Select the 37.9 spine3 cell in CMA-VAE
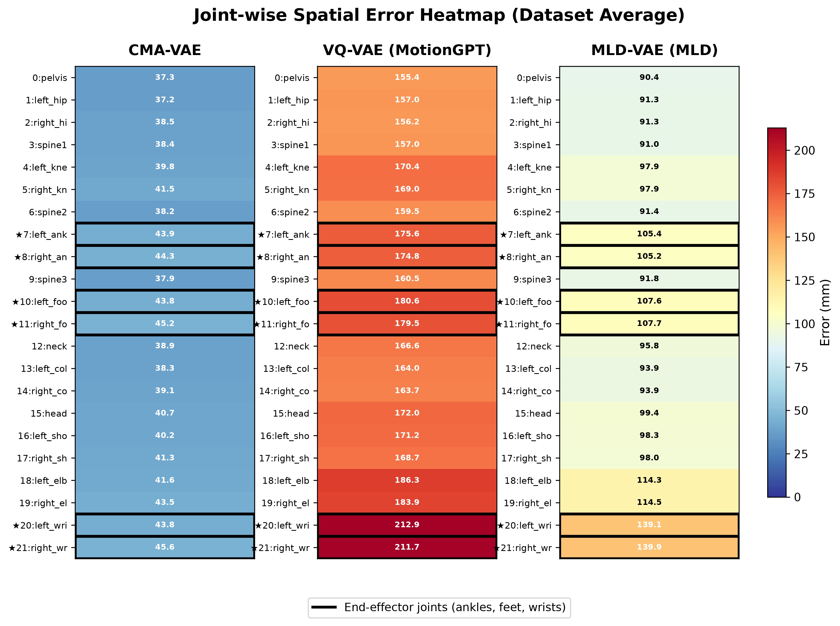 tap(165, 279)
